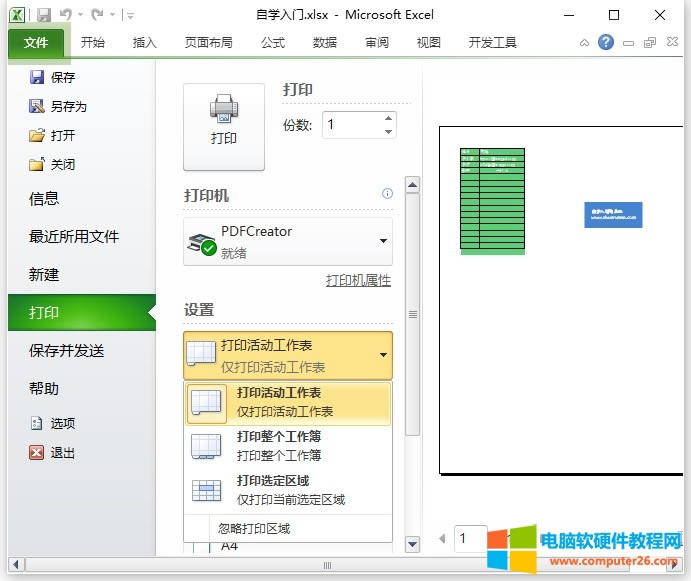Click 关闭 in the file menu

pos(52,164)
